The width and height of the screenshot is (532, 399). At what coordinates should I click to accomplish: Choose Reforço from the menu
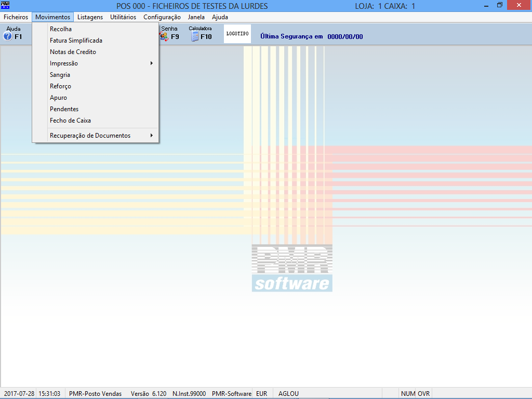pos(60,86)
